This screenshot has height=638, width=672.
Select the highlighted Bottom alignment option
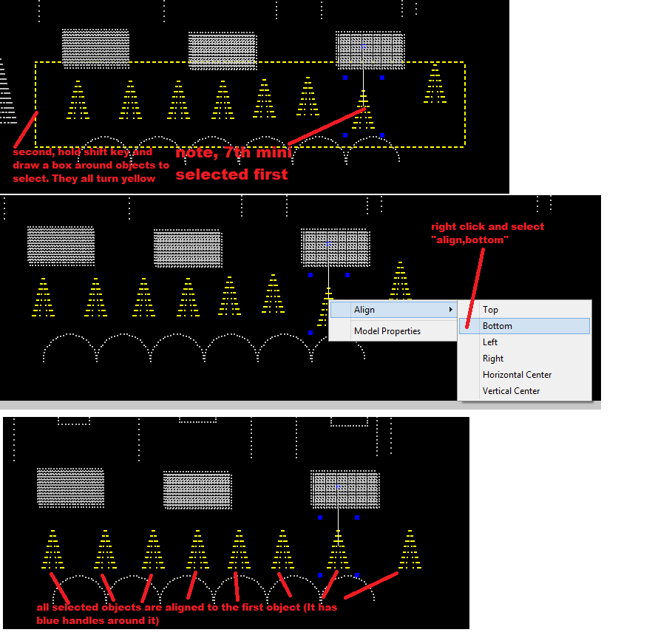point(524,325)
